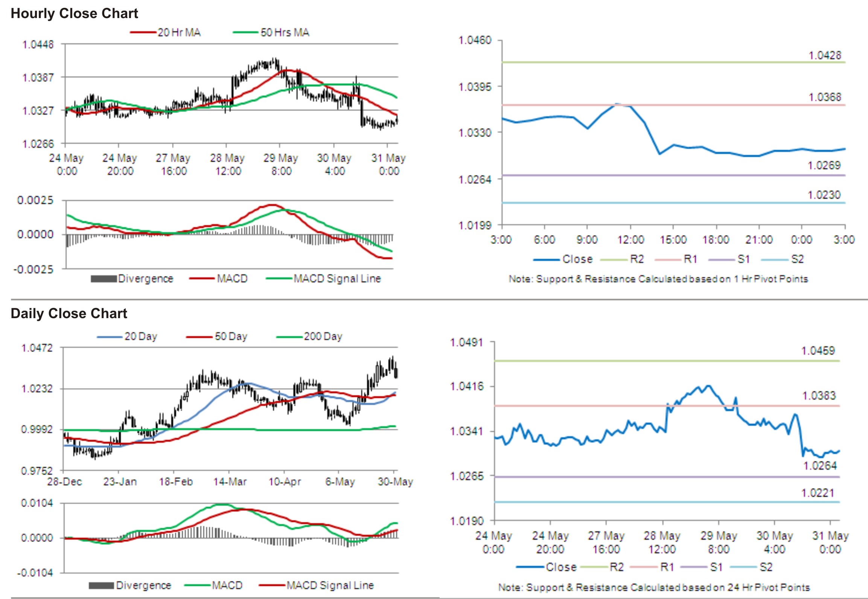Select the red "20 Hr MA" legend entry
This screenshot has width=868, height=599.
point(165,32)
